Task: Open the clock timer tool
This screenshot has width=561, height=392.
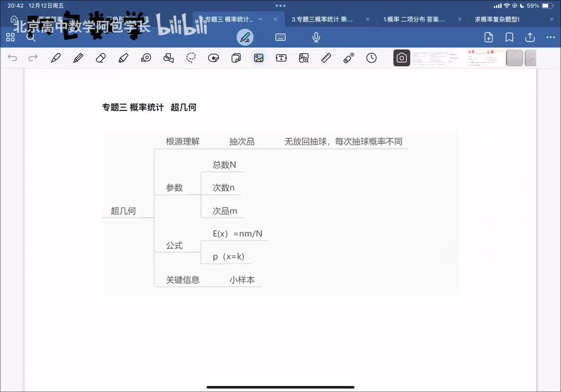Action: 371,58
